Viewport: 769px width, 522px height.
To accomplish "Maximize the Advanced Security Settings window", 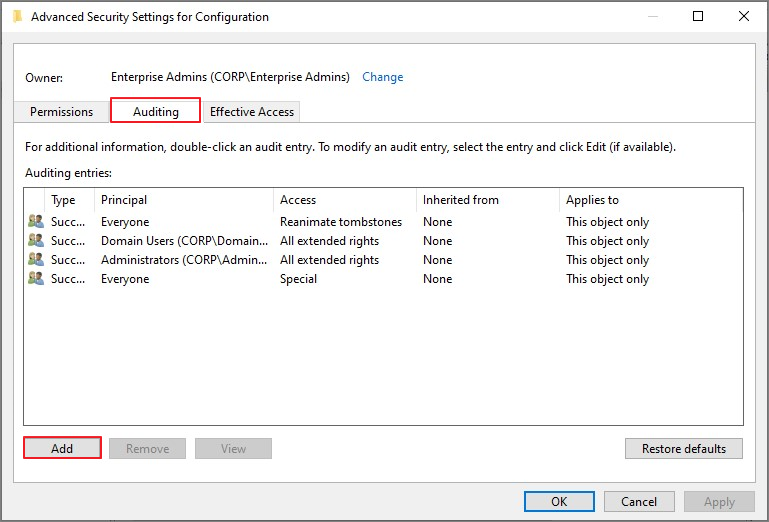I will tap(698, 16).
